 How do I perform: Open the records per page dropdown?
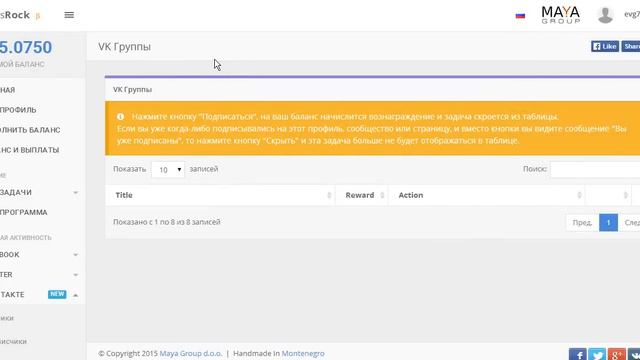pyautogui.click(x=168, y=169)
